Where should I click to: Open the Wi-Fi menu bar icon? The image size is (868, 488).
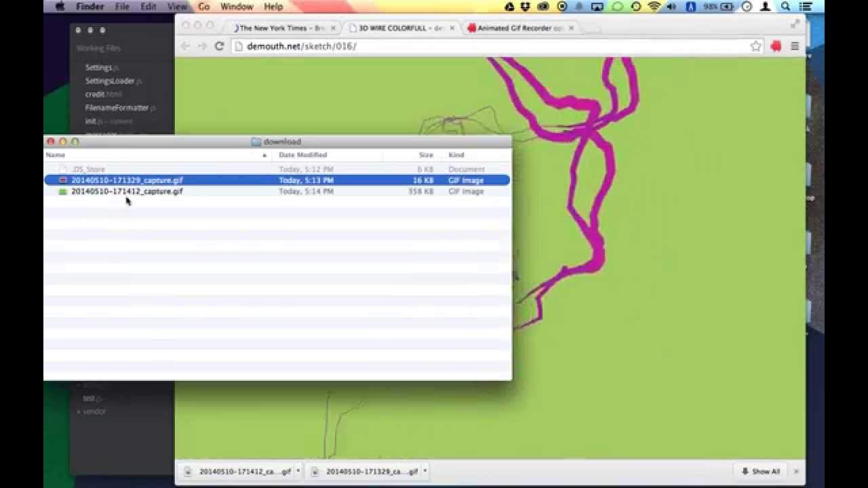pos(654,6)
